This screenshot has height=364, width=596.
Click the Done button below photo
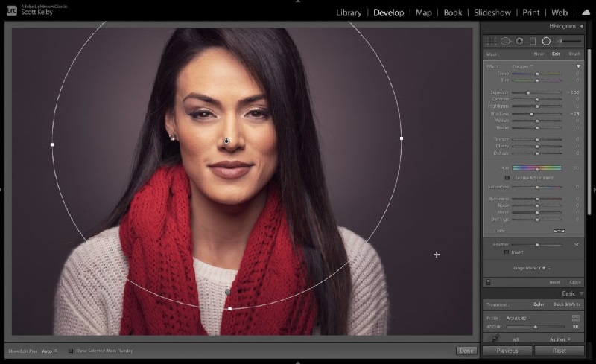[x=466, y=351]
